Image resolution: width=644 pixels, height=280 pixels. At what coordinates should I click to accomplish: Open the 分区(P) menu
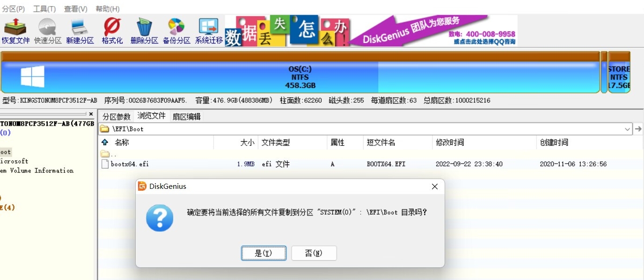tap(14, 9)
